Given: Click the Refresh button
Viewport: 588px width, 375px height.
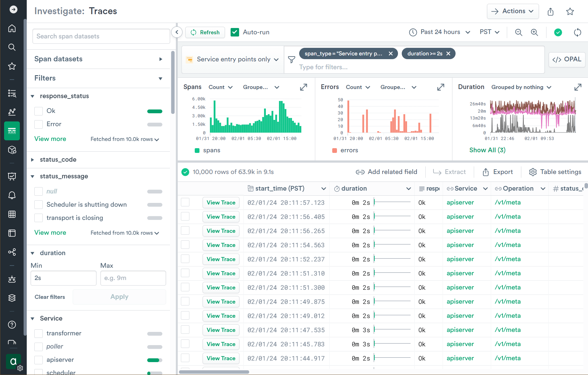Looking at the screenshot, I should tap(205, 32).
